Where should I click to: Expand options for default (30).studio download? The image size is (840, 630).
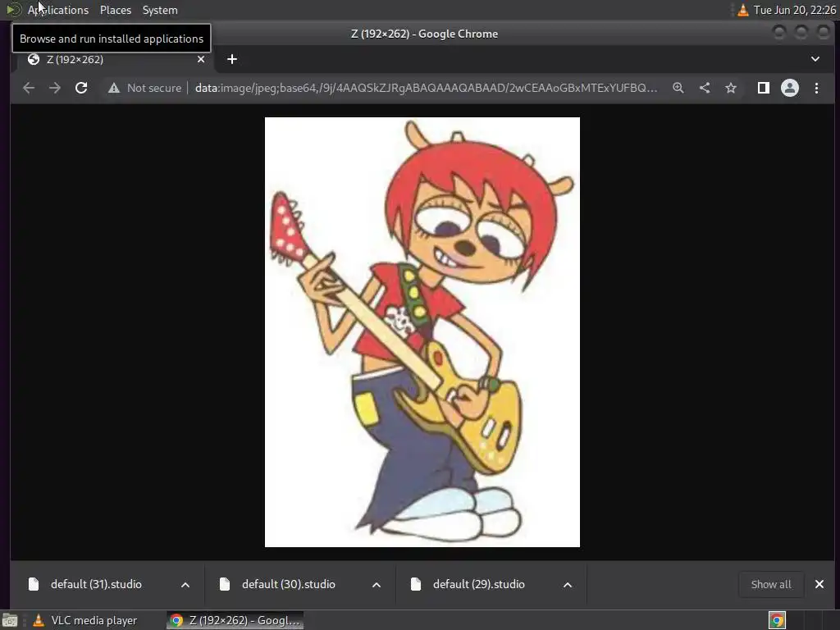(377, 584)
